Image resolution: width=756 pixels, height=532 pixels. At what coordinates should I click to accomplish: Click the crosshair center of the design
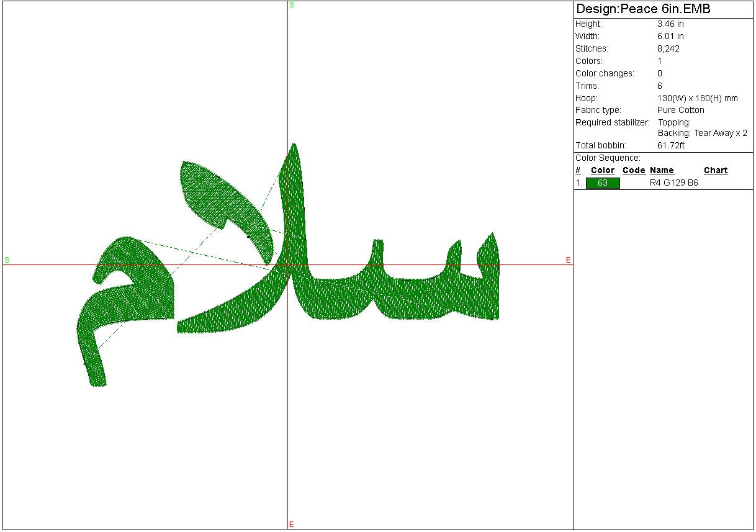tap(287, 265)
